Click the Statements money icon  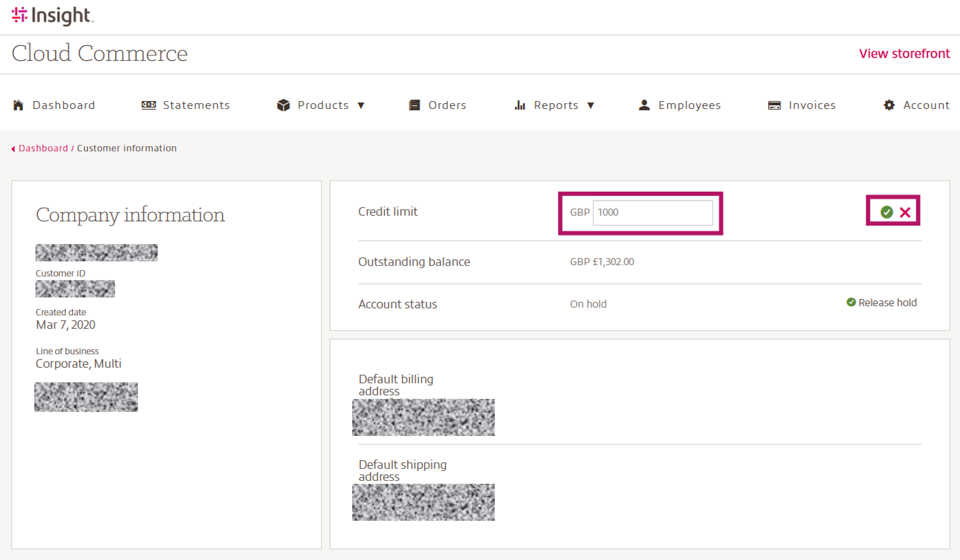[x=148, y=105]
